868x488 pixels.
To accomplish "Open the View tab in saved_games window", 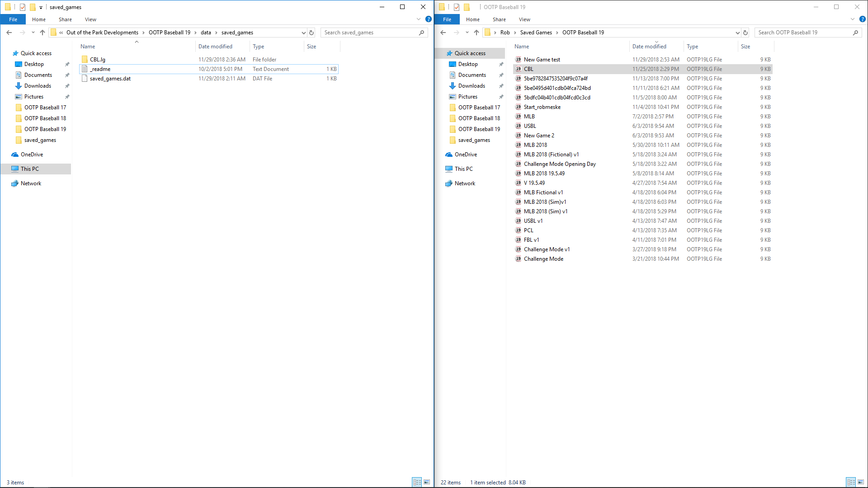I will coord(90,19).
